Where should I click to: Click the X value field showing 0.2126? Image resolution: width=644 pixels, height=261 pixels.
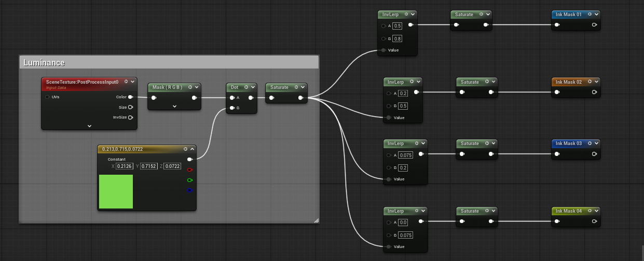tap(125, 166)
